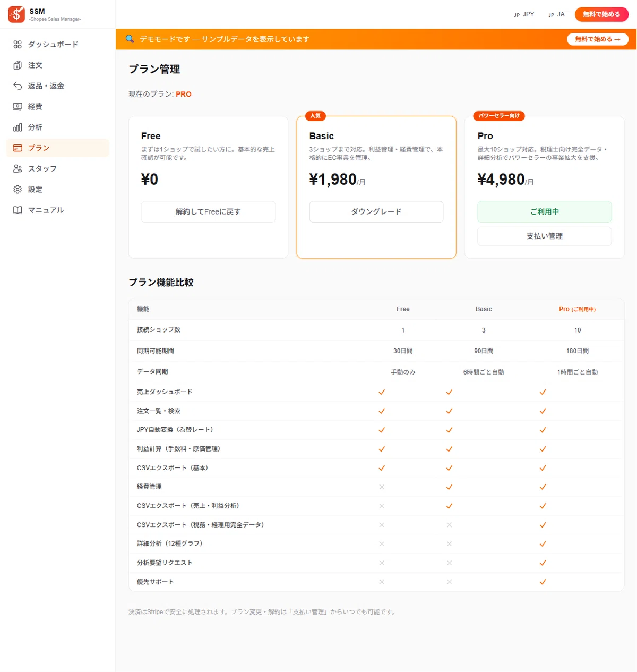637x672 pixels.
Task: Click the 180日間 cell
Action: point(578,351)
